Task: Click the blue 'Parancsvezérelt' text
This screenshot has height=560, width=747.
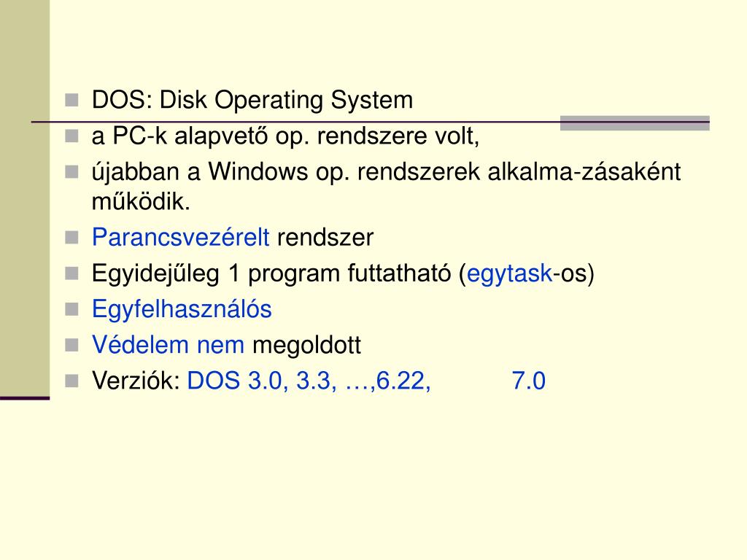Action: [181, 237]
